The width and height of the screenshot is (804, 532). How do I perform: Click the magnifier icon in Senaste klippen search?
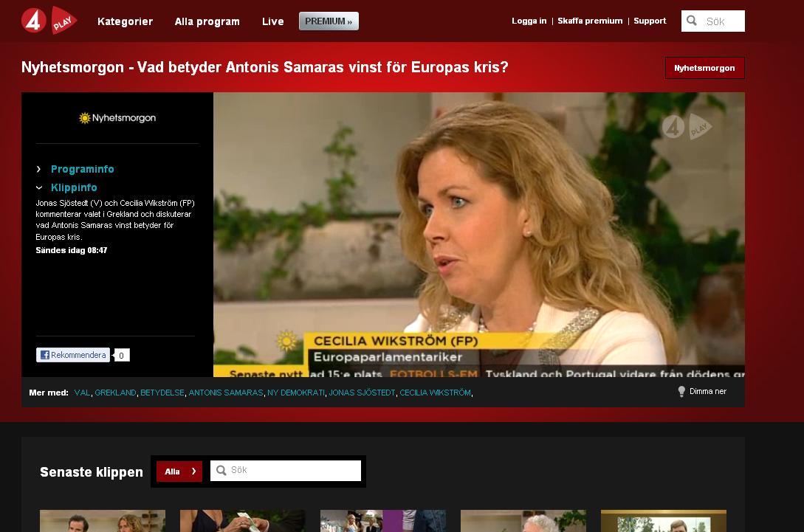pyautogui.click(x=223, y=470)
